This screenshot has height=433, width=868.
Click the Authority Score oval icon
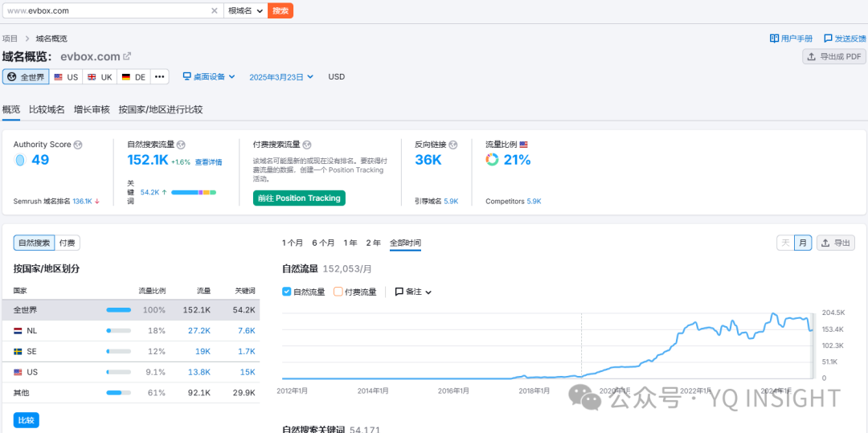point(20,161)
